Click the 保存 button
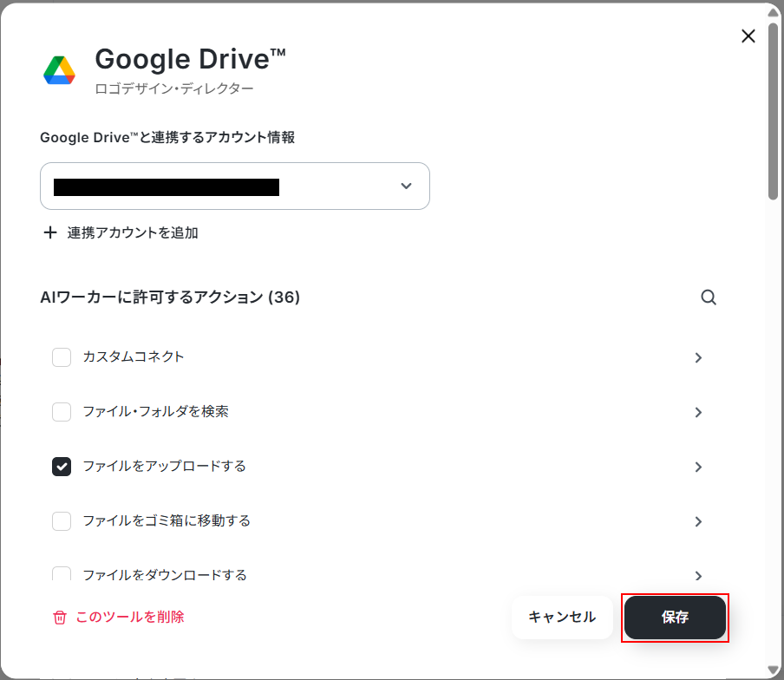 (675, 618)
